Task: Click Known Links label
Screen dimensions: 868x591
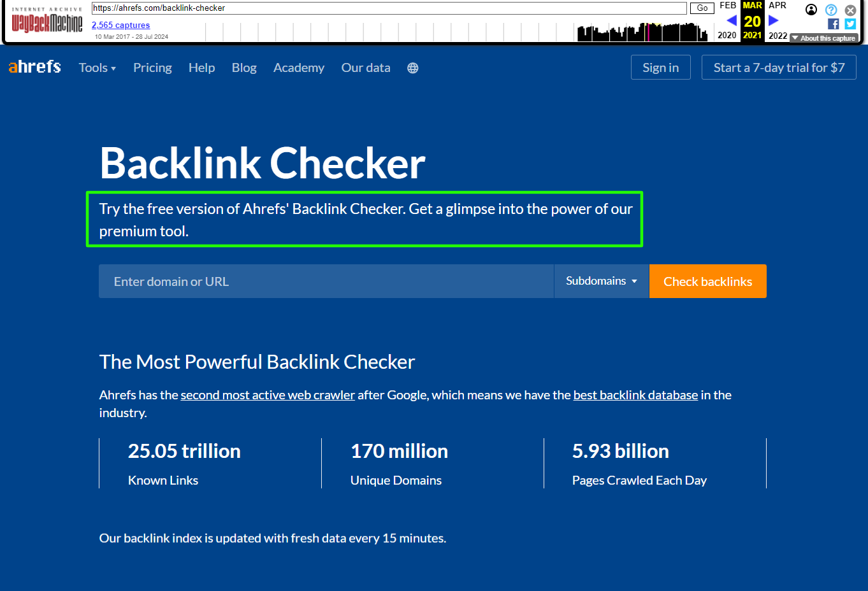Action: tap(163, 480)
